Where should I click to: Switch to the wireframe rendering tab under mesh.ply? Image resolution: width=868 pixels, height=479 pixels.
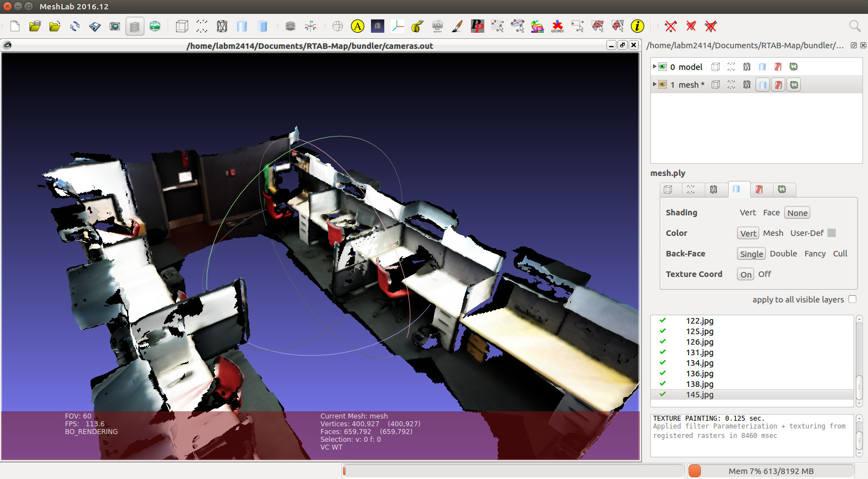714,190
